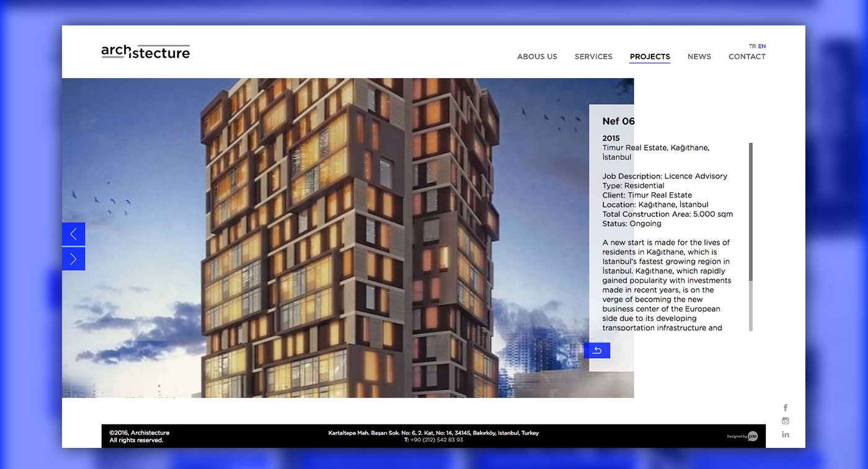Switch language to EN

coord(761,46)
